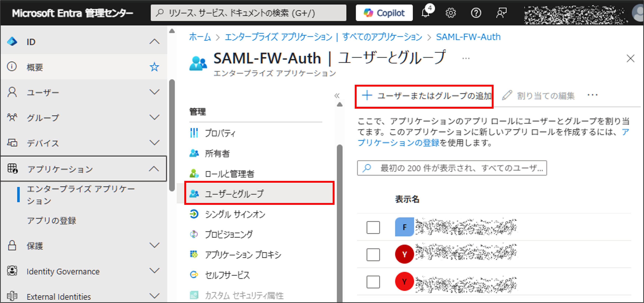Click the External Identities icon
The width and height of the screenshot is (644, 303).
click(12, 296)
